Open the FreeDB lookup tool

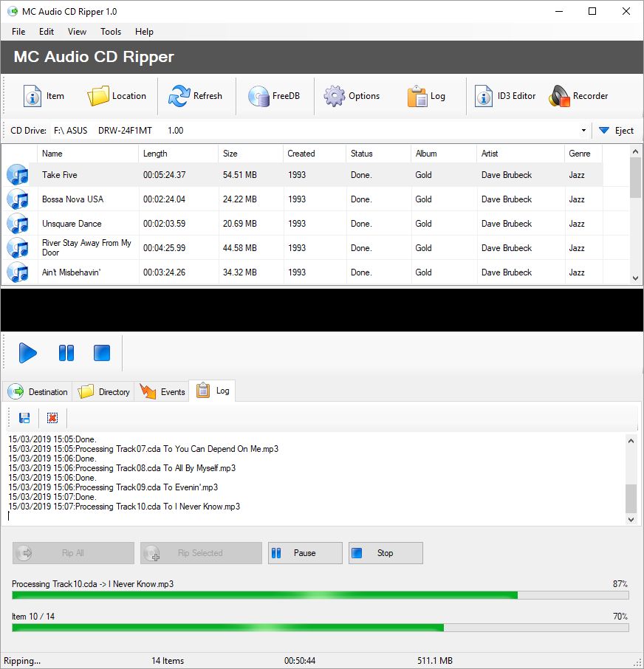pos(275,96)
